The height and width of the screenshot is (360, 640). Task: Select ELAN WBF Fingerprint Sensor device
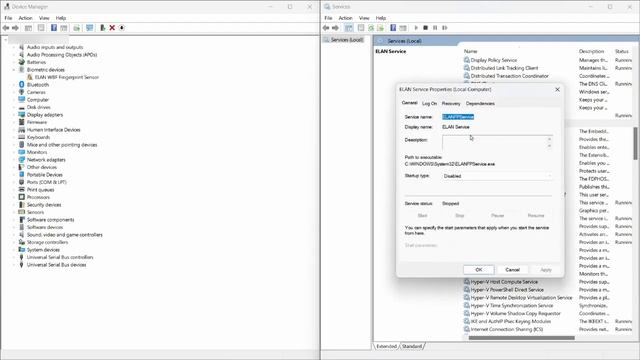[x=67, y=77]
